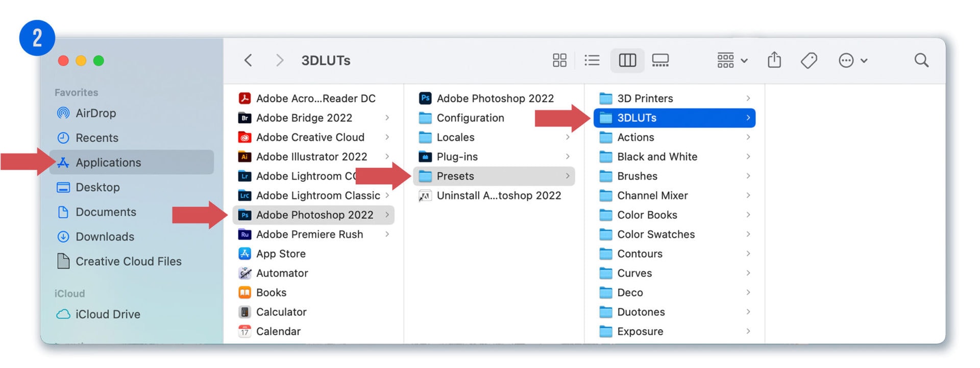
Task: Expand the Presets folder chevron
Action: click(567, 176)
